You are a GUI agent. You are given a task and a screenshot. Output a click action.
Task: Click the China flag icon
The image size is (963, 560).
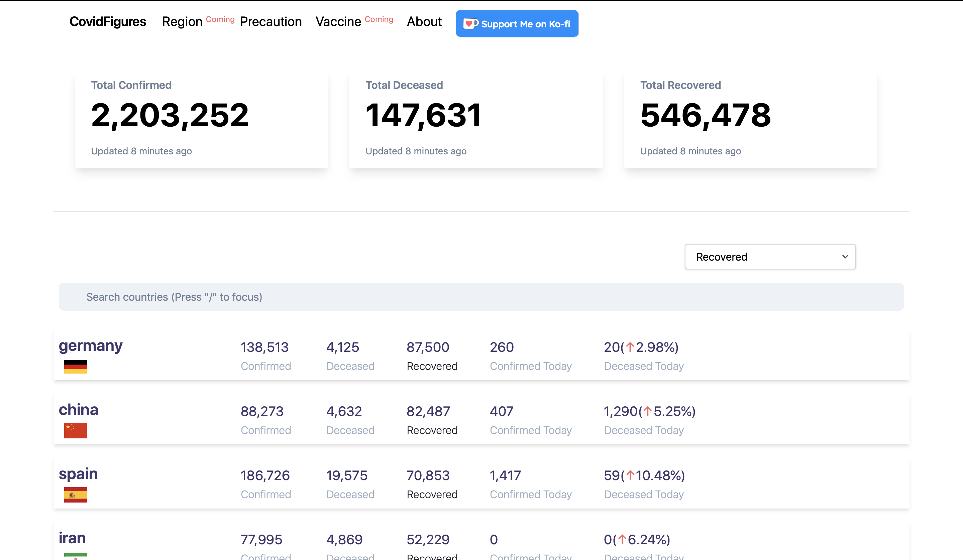tap(75, 430)
